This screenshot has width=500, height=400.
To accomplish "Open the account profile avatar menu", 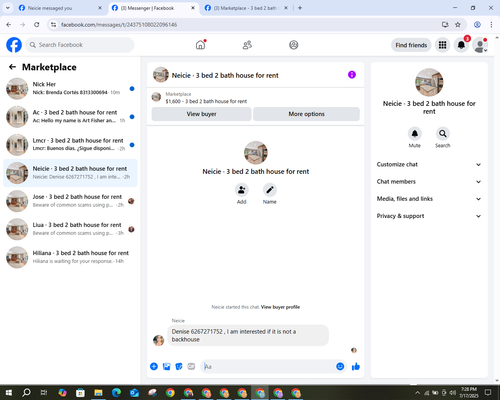I will point(480,45).
